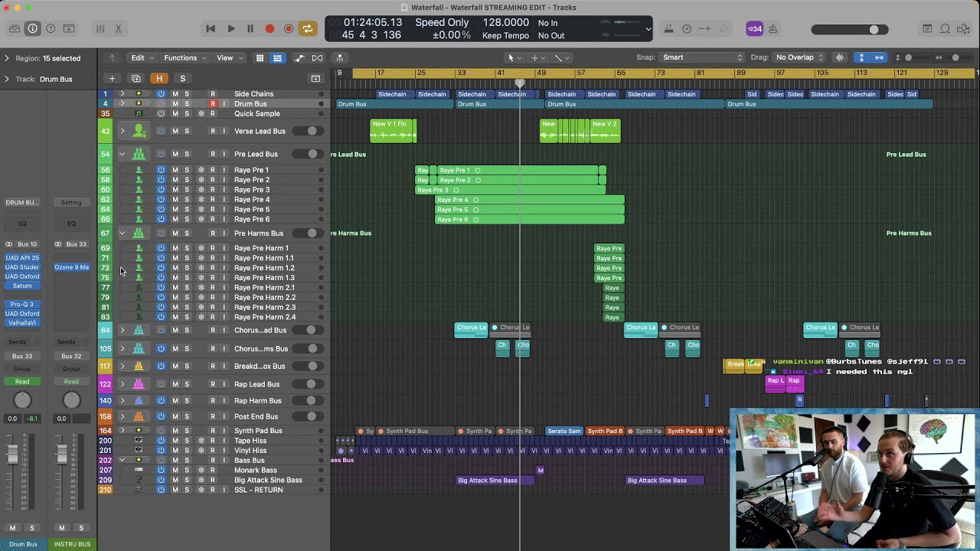Expand the Track Drum Bus disclosure triangle
The image size is (980, 551).
[7, 79]
